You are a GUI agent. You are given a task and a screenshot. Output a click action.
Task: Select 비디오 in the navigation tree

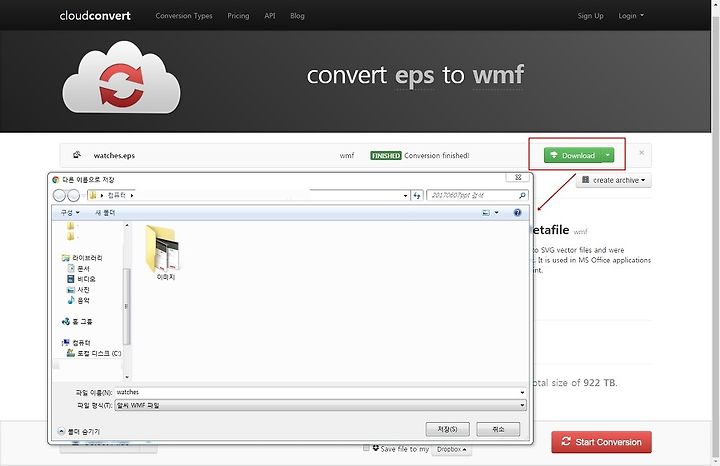[81, 279]
